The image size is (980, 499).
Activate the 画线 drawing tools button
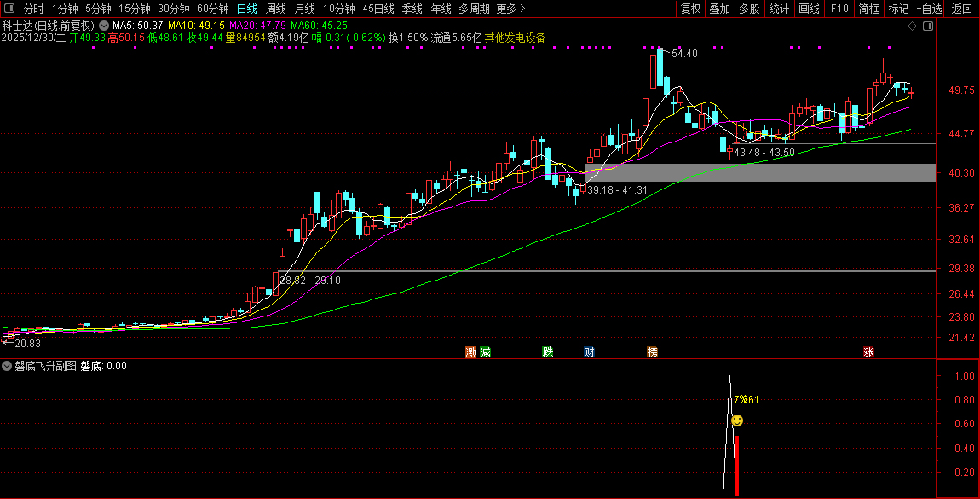(x=809, y=9)
